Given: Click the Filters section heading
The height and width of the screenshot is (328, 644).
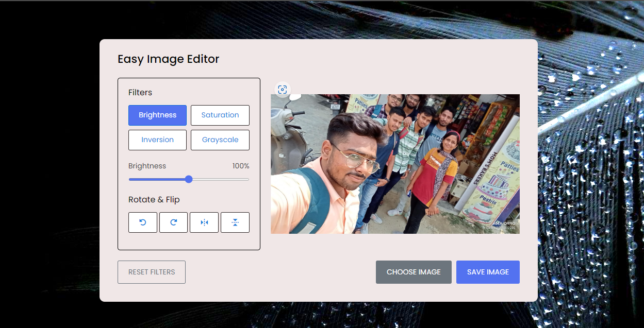Looking at the screenshot, I should click(x=140, y=93).
